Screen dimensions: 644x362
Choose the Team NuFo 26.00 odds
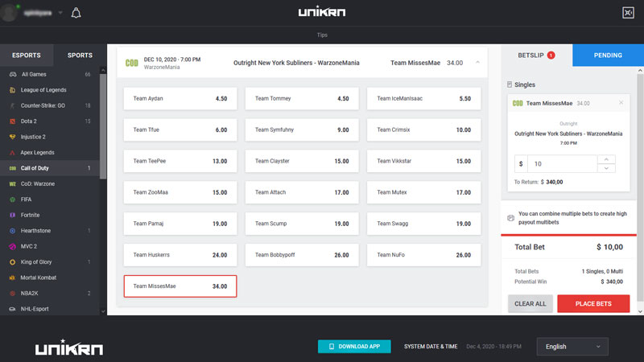[x=424, y=255]
